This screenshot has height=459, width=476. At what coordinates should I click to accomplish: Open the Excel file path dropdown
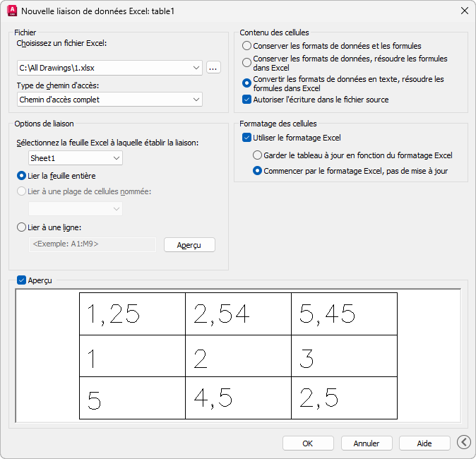[109, 68]
